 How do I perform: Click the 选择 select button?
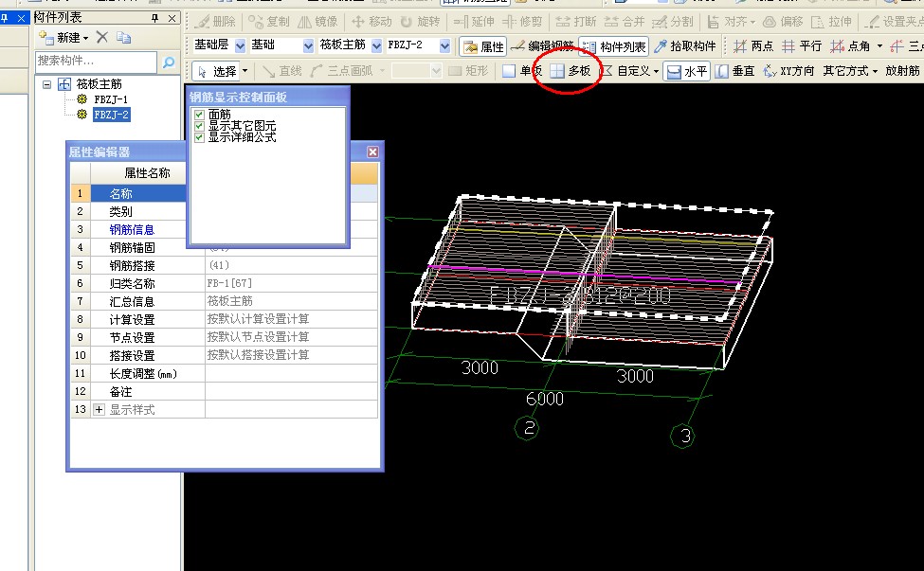(217, 71)
